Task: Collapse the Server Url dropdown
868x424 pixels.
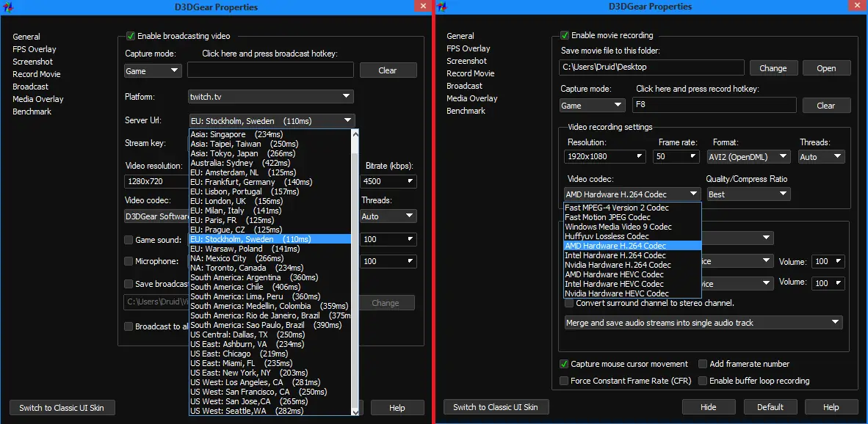Action: (271, 120)
